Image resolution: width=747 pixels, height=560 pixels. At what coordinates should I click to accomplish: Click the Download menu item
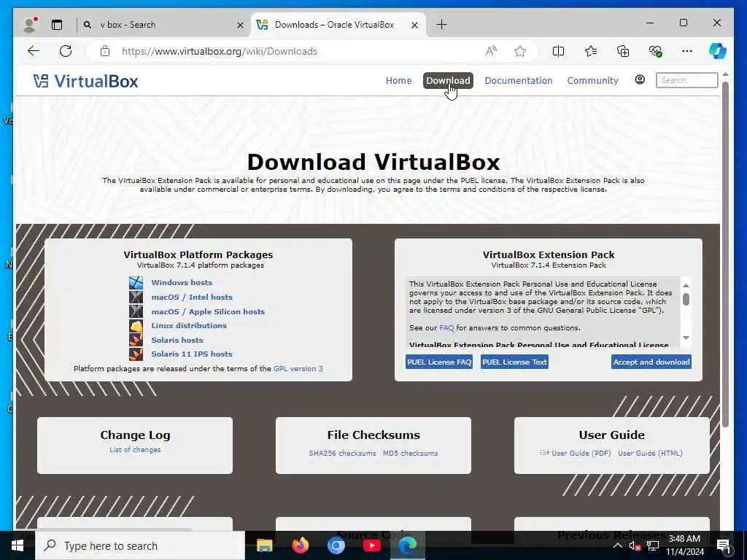pos(448,80)
